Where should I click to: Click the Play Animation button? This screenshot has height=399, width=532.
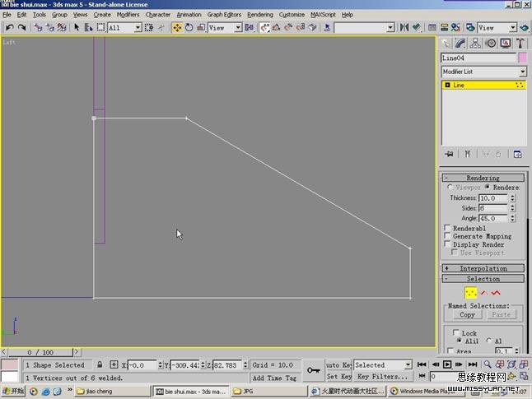click(x=447, y=364)
